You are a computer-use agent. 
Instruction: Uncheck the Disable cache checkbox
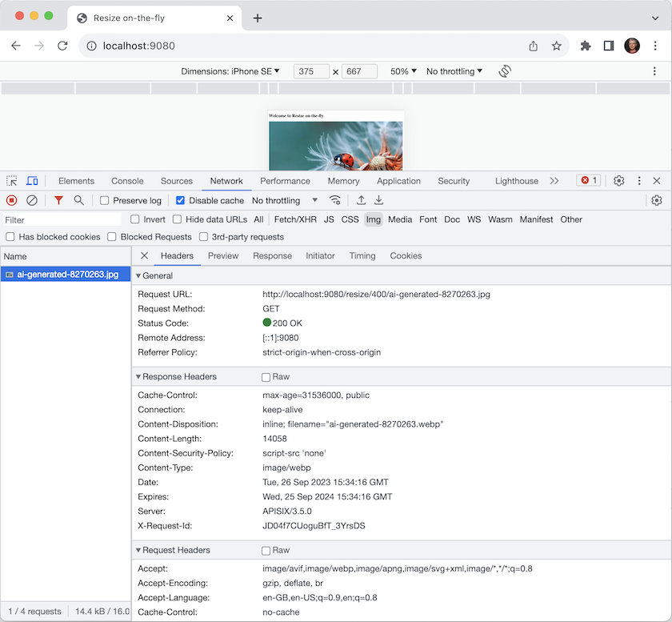181,200
